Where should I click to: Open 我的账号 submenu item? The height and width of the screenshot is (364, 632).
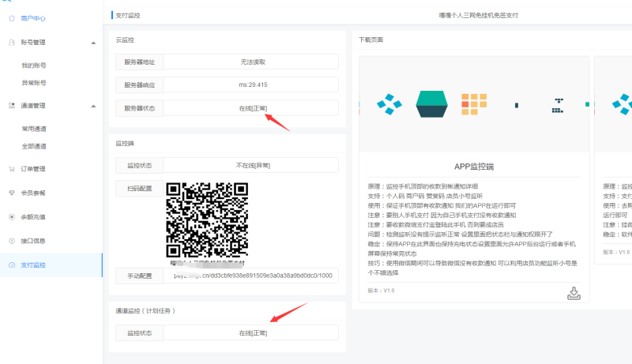[34, 66]
